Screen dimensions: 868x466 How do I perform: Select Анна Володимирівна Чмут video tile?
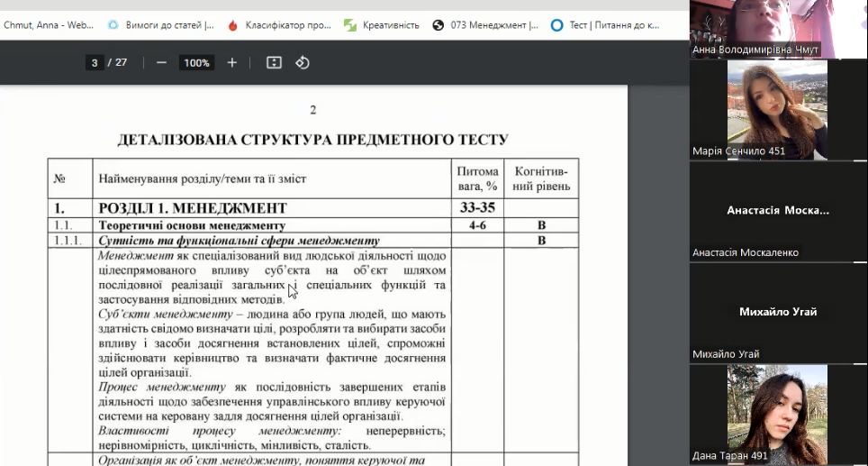(x=778, y=29)
